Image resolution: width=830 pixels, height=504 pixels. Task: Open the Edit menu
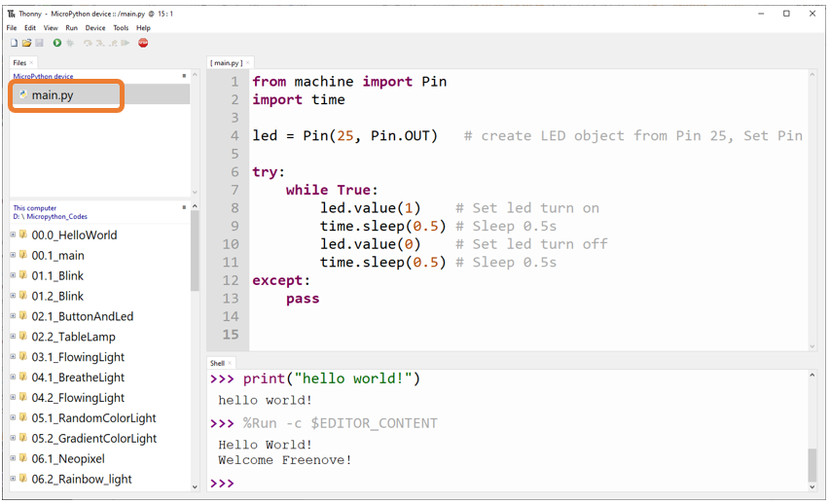(30, 27)
